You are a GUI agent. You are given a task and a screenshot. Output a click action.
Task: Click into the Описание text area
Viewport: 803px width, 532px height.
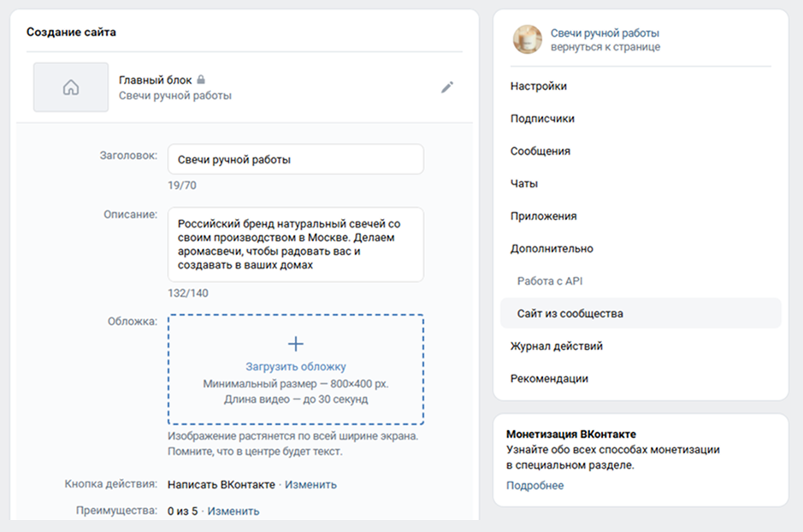(x=295, y=245)
